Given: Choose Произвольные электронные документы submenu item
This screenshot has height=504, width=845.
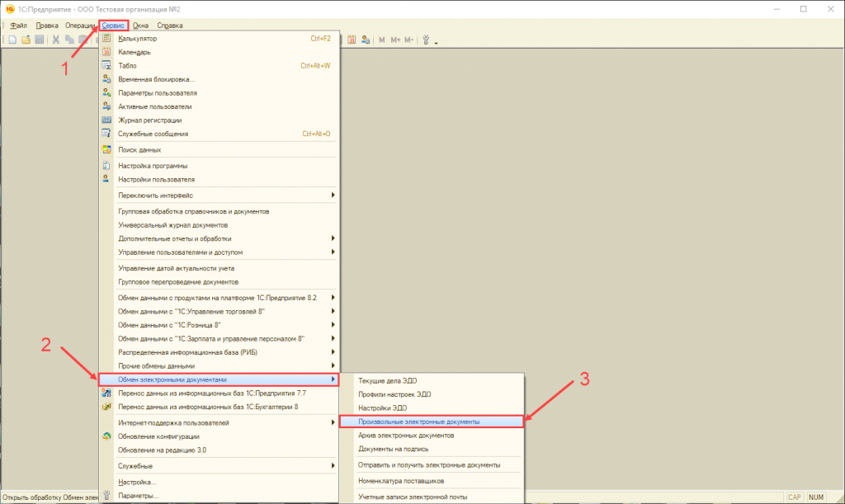Looking at the screenshot, I should pyautogui.click(x=432, y=422).
